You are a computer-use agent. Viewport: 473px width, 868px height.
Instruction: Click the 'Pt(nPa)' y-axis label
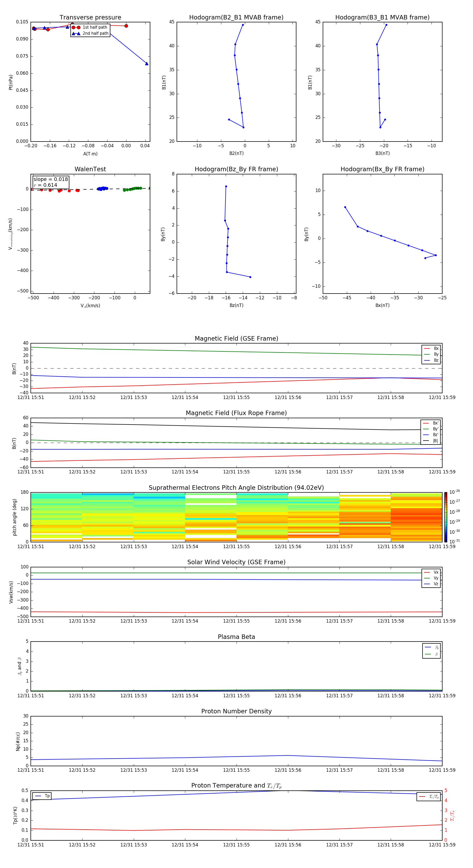tap(11, 82)
